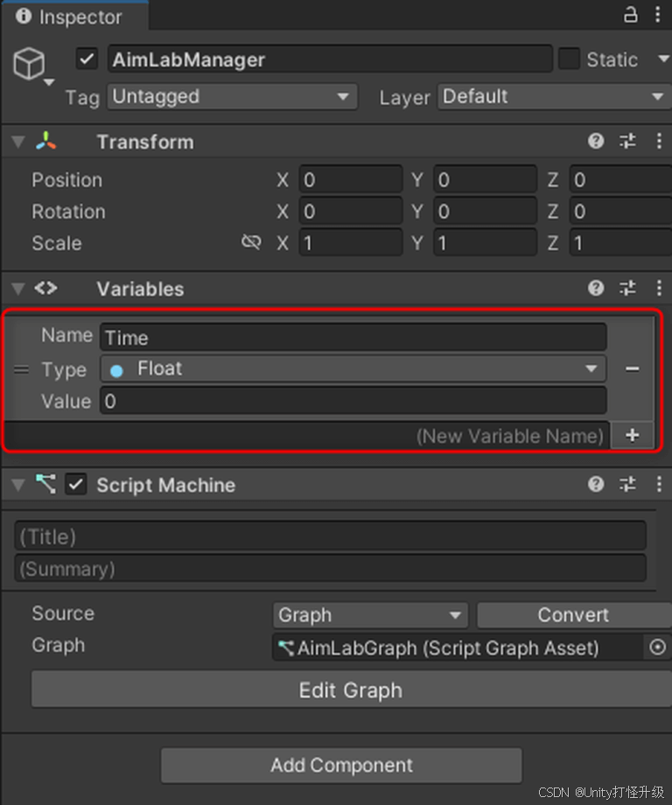672x805 pixels.
Task: Click the Position label
Action: click(67, 180)
